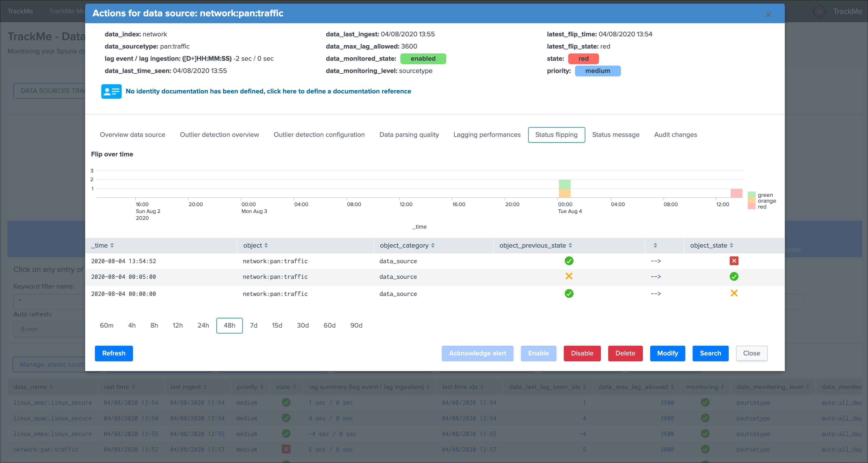Open linux_apac:linux_secure in background table
The image size is (868, 463).
(x=52, y=418)
